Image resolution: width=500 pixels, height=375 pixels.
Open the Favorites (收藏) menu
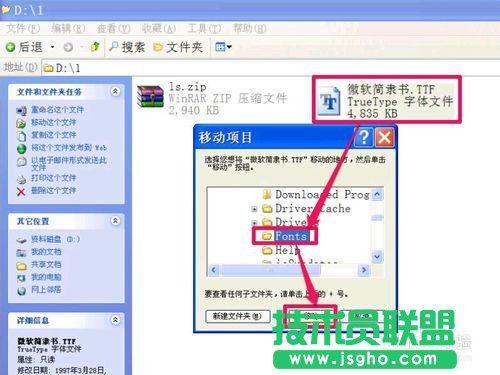pyautogui.click(x=159, y=29)
